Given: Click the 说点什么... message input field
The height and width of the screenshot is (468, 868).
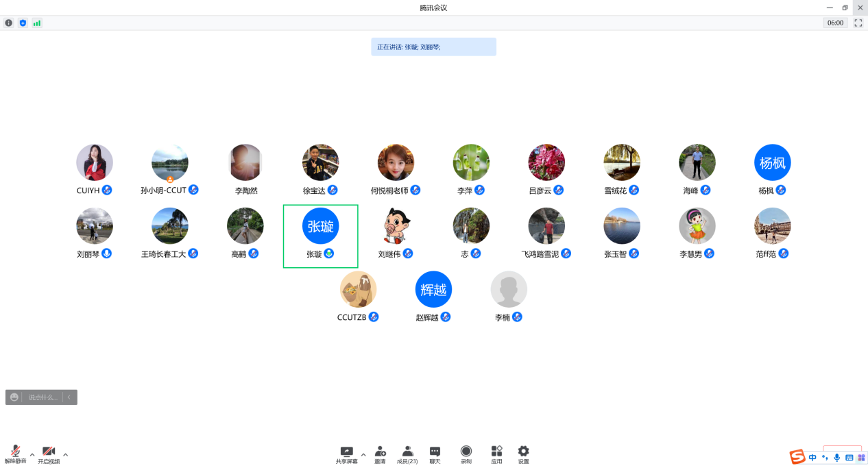Looking at the screenshot, I should pos(43,397).
